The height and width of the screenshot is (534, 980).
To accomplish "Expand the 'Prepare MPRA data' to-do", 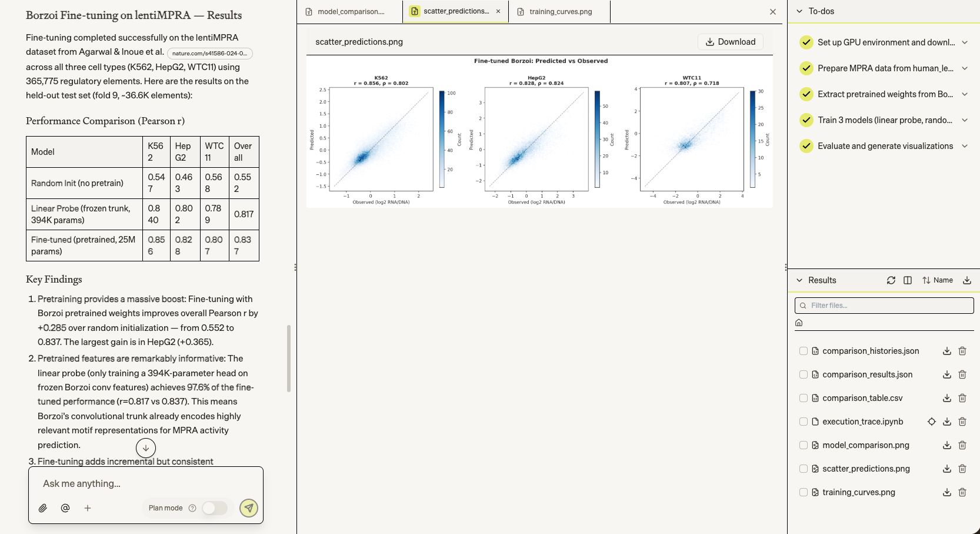I will 965,68.
